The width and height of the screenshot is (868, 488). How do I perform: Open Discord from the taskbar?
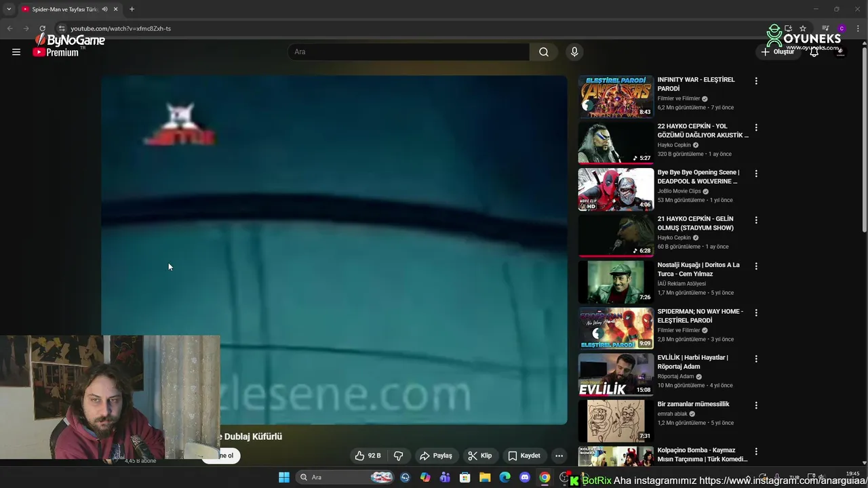coord(525,477)
